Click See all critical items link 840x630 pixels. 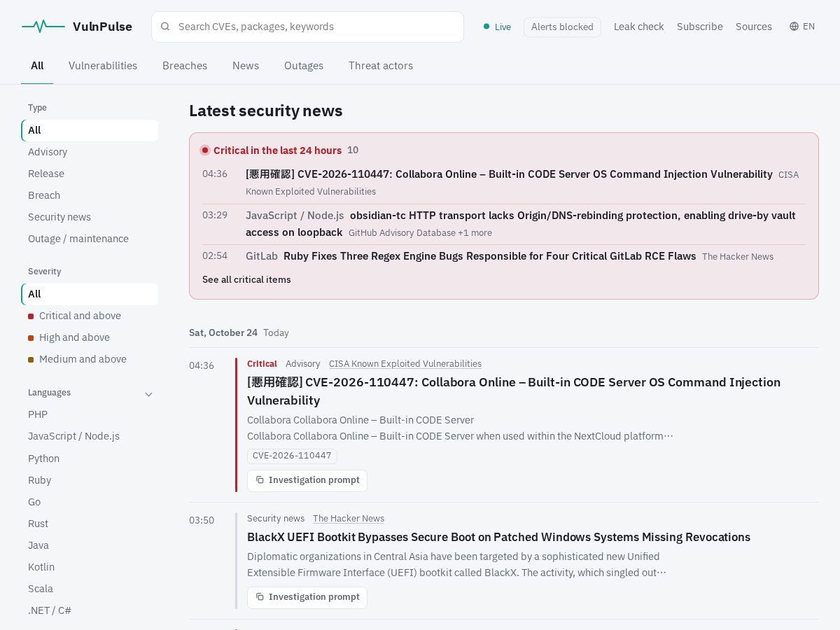246,280
